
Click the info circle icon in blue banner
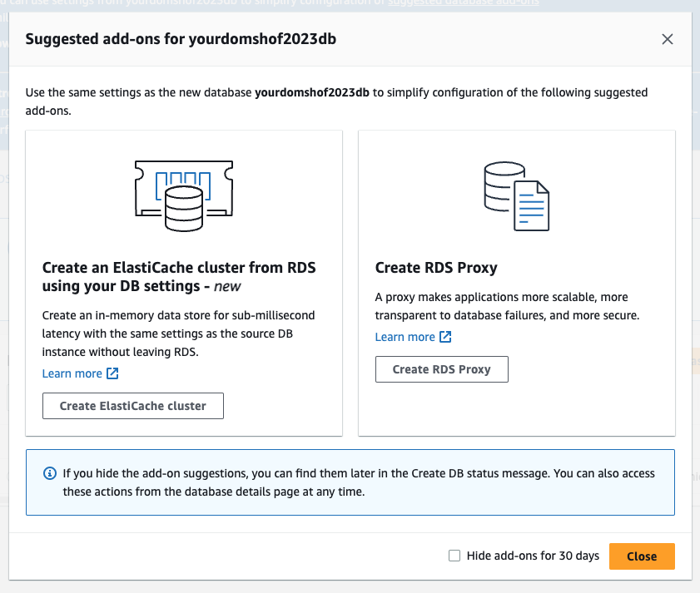point(50,473)
